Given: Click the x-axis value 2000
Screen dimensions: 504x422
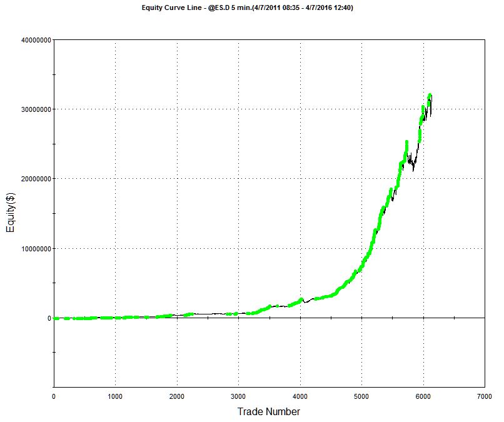Looking at the screenshot, I should [x=177, y=396].
